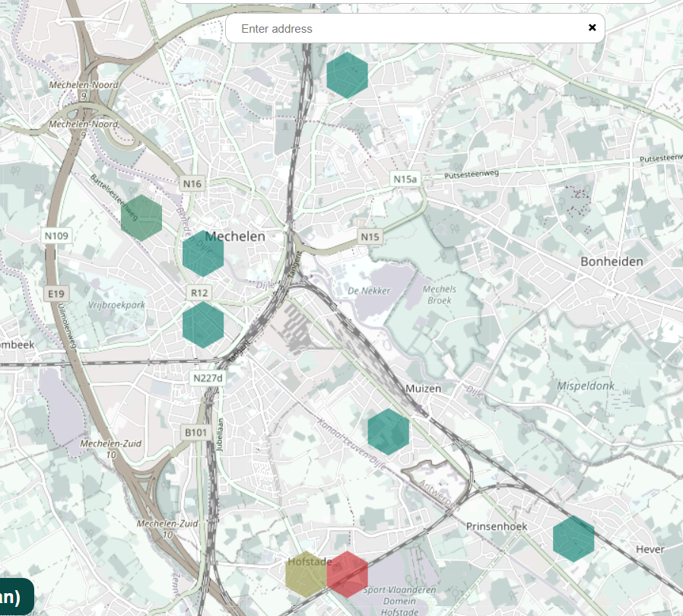
Task: Click the teal hexagon beside the Mechelen label
Action: tap(203, 253)
